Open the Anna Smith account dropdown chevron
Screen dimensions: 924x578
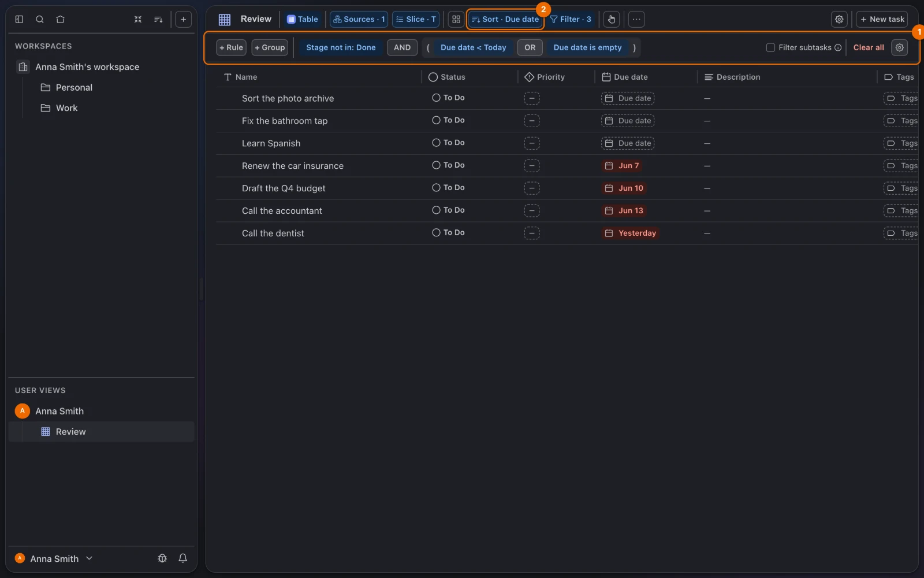(x=89, y=558)
